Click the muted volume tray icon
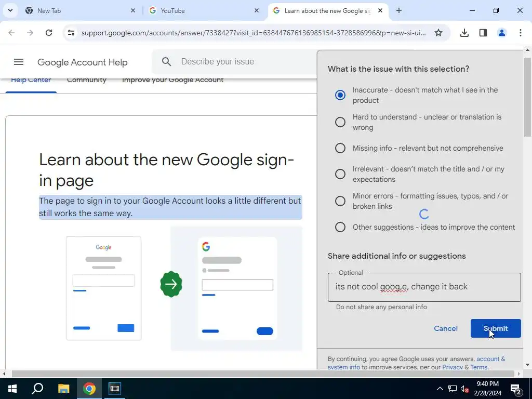 (465, 389)
